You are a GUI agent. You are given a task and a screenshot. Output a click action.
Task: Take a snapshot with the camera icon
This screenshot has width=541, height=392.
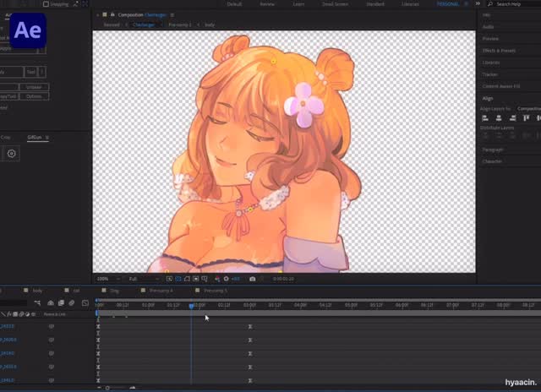click(x=253, y=279)
